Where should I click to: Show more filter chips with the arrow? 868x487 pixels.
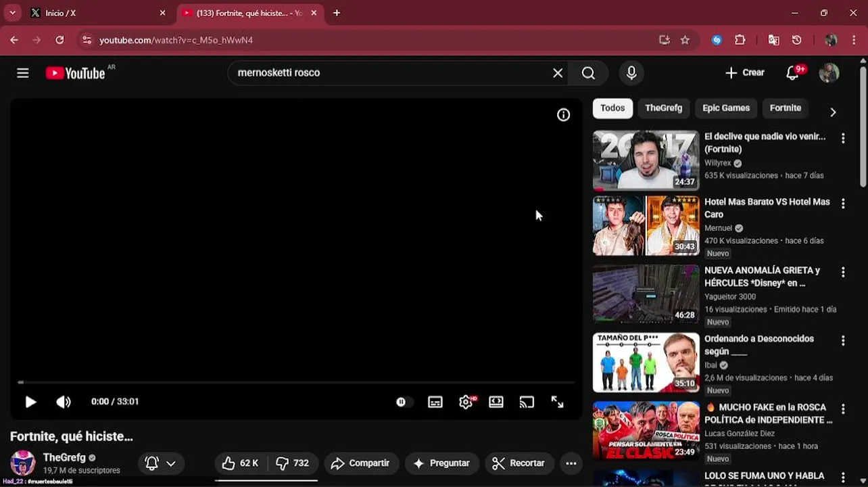click(x=833, y=112)
